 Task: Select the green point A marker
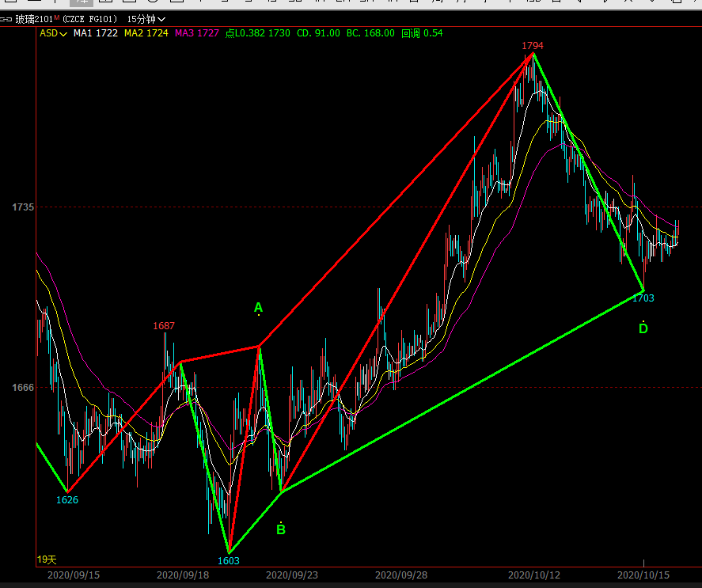(258, 308)
